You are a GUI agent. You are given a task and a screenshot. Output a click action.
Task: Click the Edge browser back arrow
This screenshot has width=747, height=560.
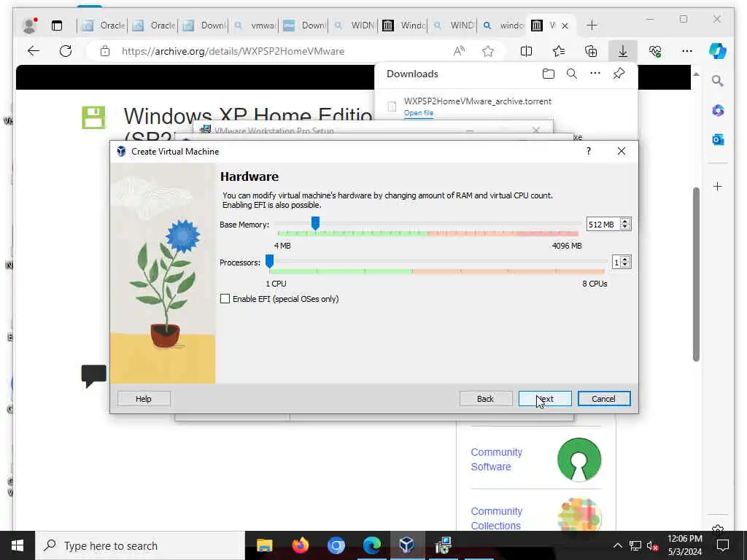34,51
